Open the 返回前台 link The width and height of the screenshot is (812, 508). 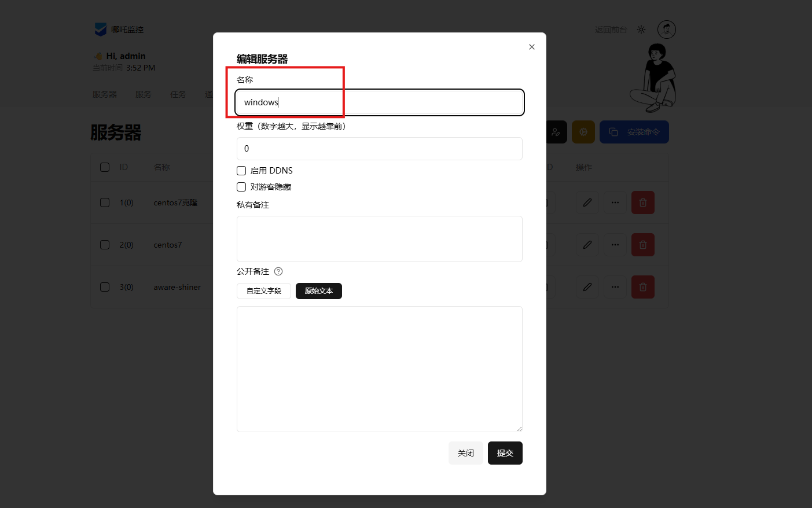coord(611,30)
